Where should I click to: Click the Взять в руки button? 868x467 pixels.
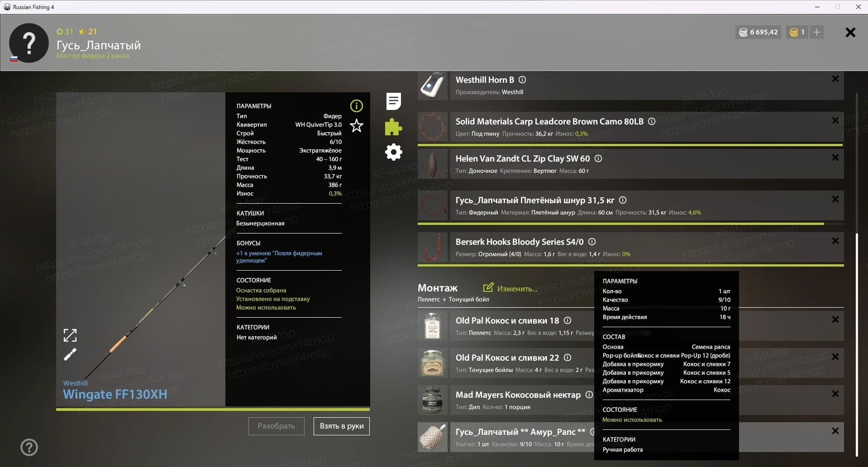pyautogui.click(x=342, y=426)
